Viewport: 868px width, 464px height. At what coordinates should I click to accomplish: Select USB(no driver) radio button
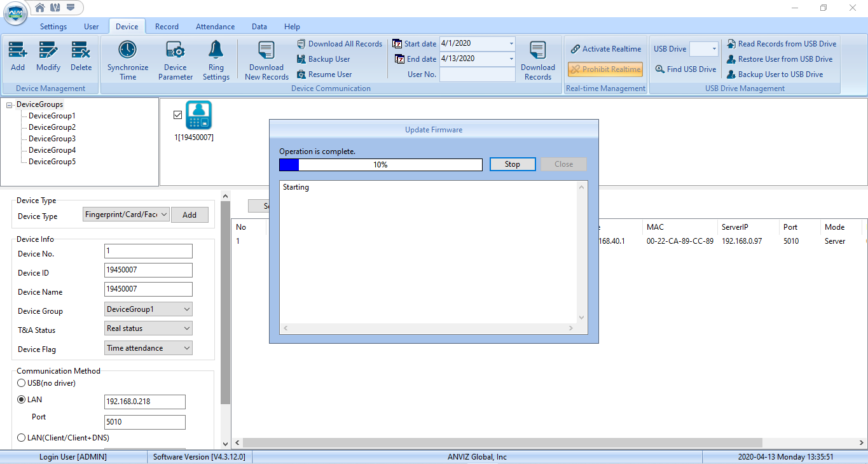pos(22,383)
